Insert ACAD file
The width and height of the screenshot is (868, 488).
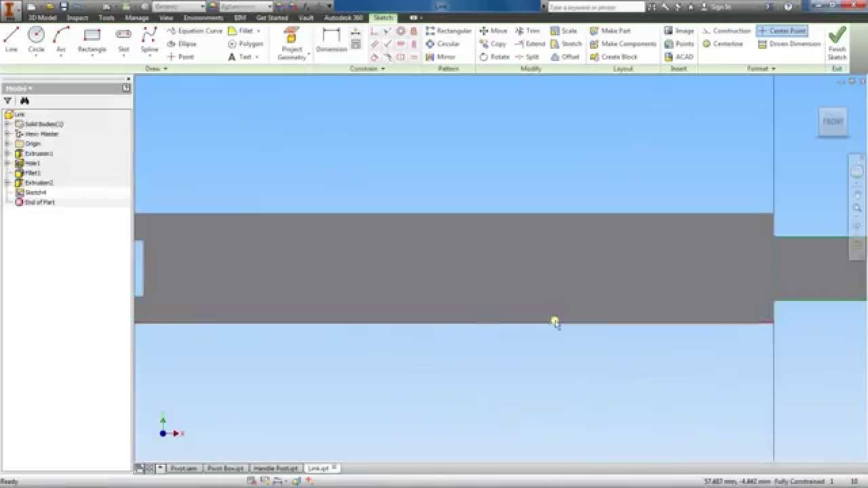pos(679,57)
